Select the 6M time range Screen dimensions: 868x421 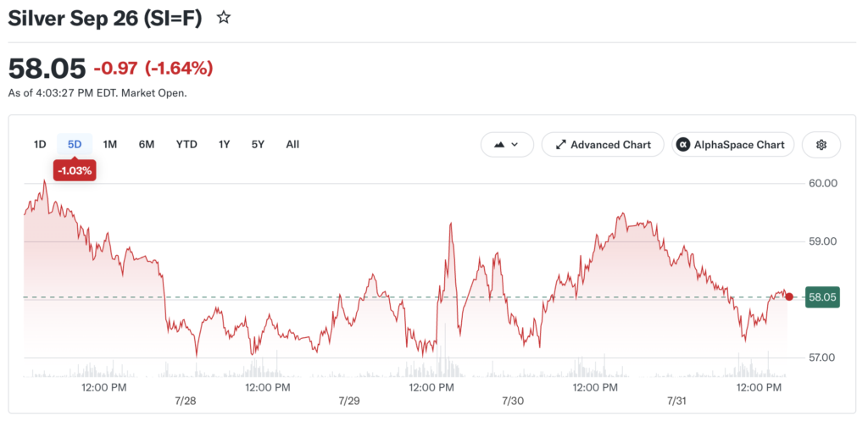(147, 144)
